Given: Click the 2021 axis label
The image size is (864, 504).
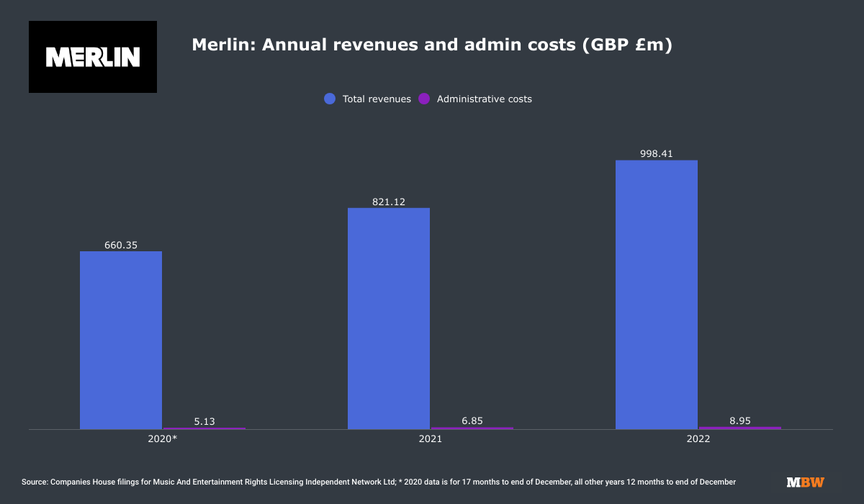Looking at the screenshot, I should click(431, 438).
